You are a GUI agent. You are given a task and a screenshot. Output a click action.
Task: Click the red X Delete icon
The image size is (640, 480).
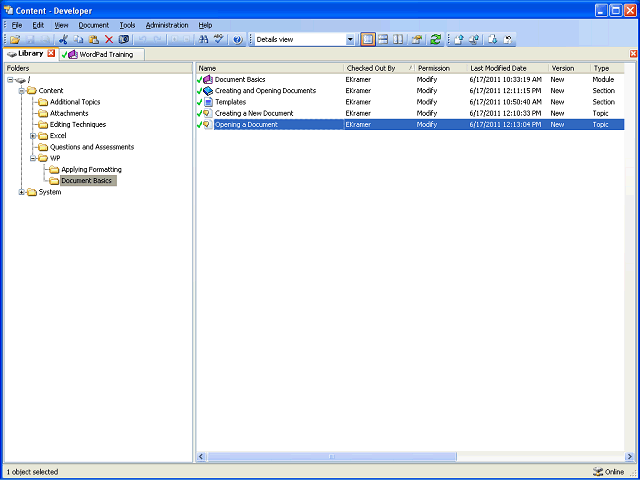[109, 40]
